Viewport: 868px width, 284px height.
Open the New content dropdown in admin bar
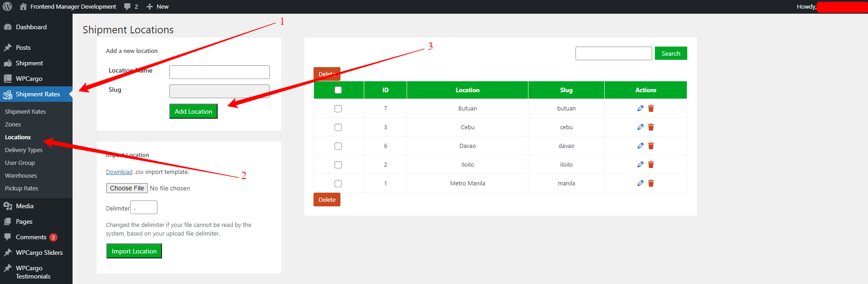[157, 6]
